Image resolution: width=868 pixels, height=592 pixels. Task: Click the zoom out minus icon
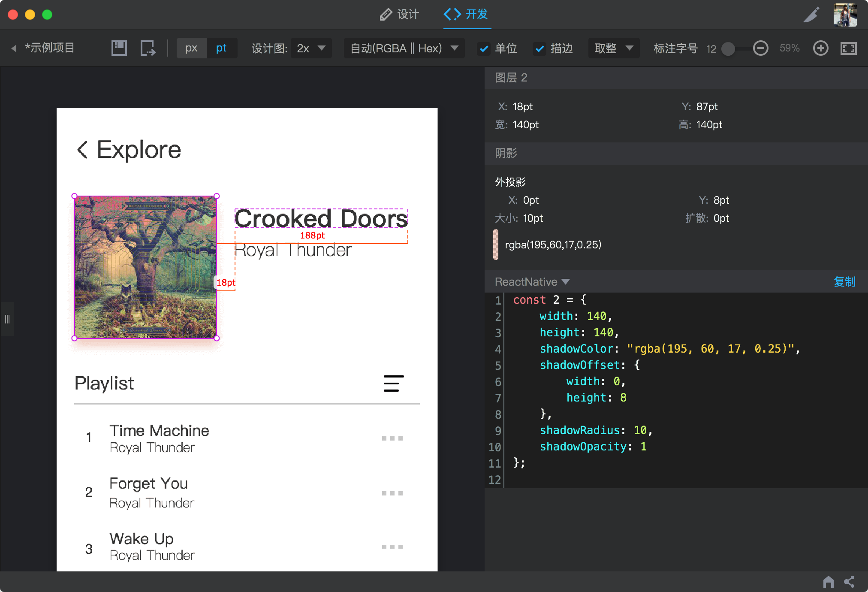point(761,48)
